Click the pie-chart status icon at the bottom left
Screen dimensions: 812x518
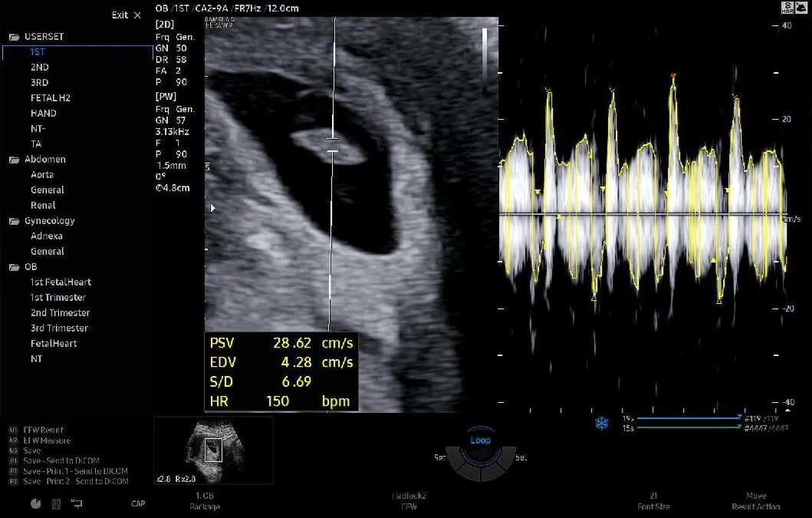[36, 503]
